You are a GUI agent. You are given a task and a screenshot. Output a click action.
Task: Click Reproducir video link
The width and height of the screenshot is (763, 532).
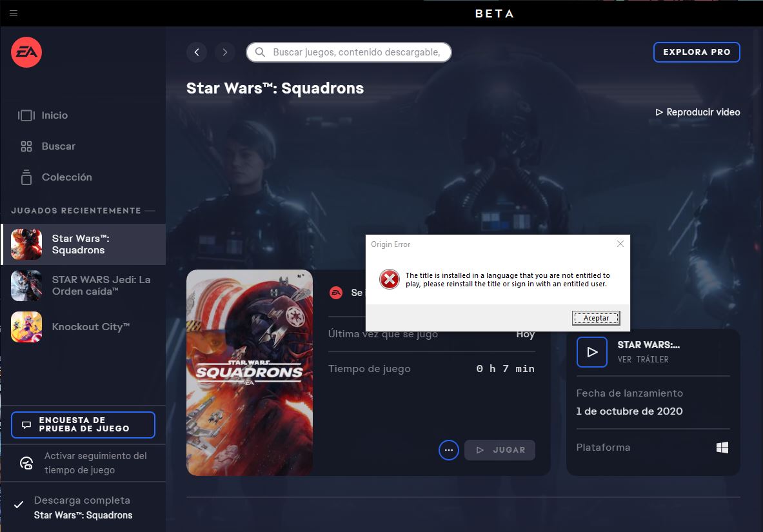(x=698, y=112)
